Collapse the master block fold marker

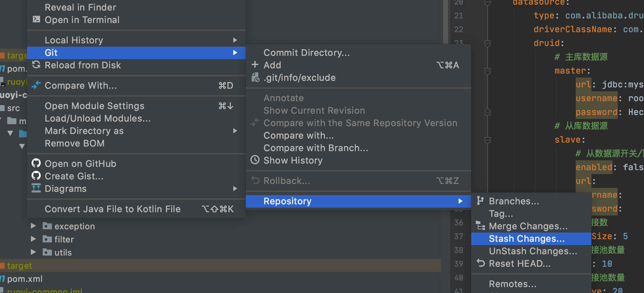click(x=488, y=71)
